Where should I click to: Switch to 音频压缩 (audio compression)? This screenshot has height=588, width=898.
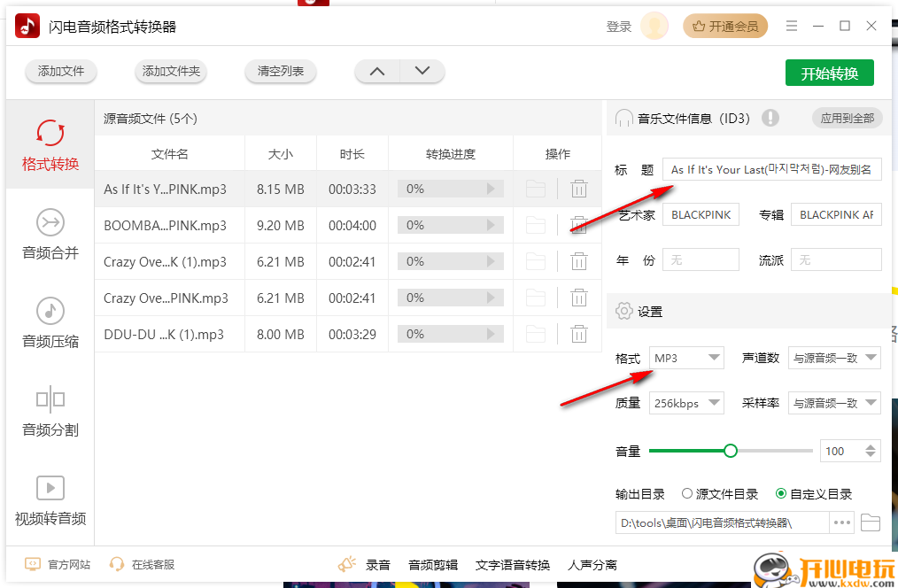point(50,324)
